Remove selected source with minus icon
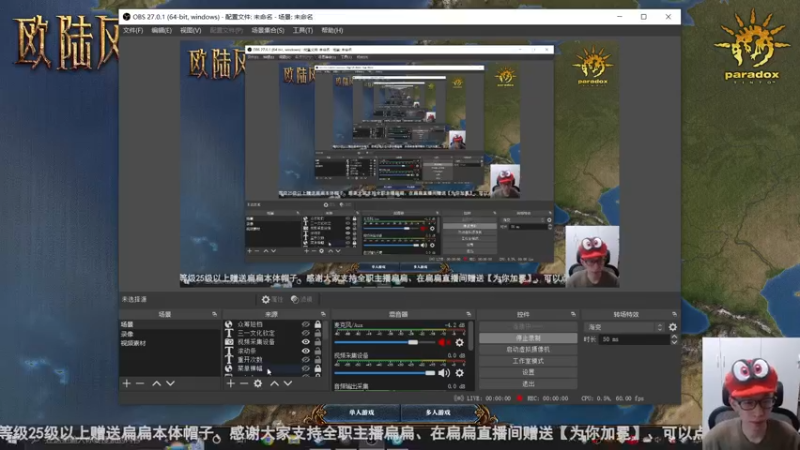The height and width of the screenshot is (450, 800). (x=244, y=383)
